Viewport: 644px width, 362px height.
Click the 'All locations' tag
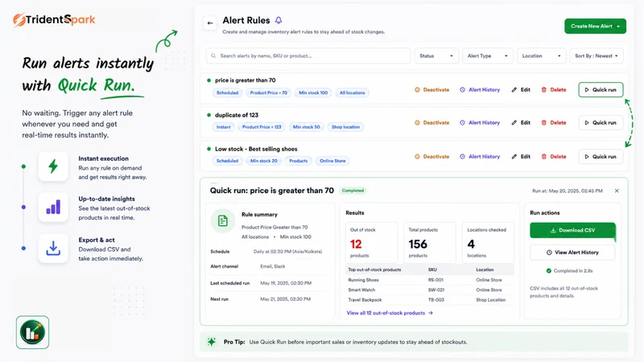click(x=352, y=93)
